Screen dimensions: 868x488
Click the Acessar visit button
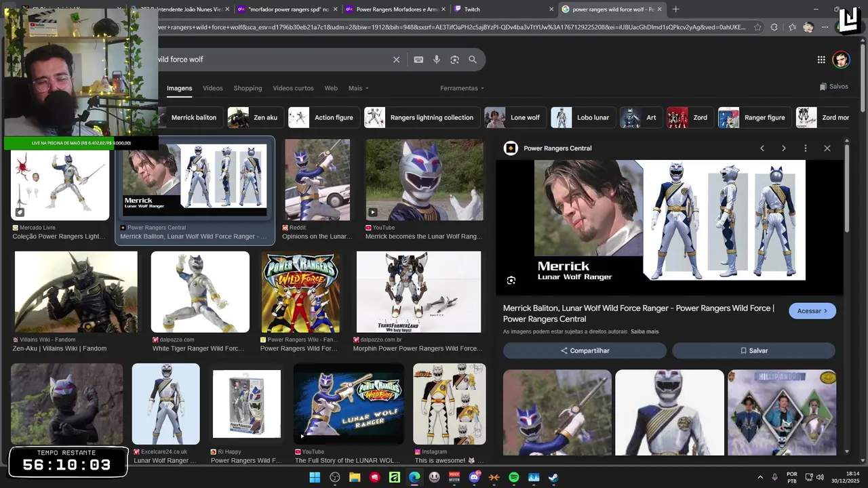tap(812, 311)
